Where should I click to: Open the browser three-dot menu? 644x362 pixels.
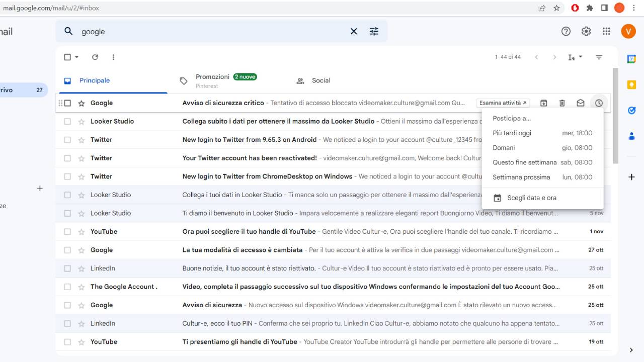click(634, 8)
